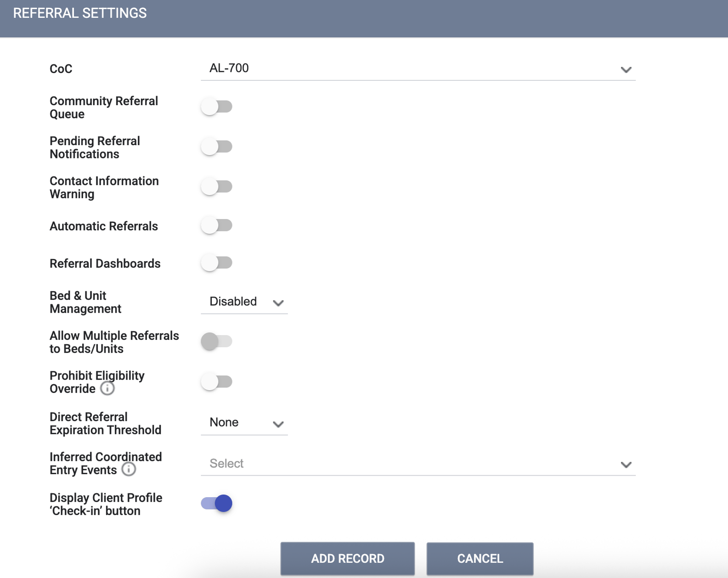Open the Bed & Unit Management dropdown
This screenshot has height=578, width=728.
pos(243,303)
